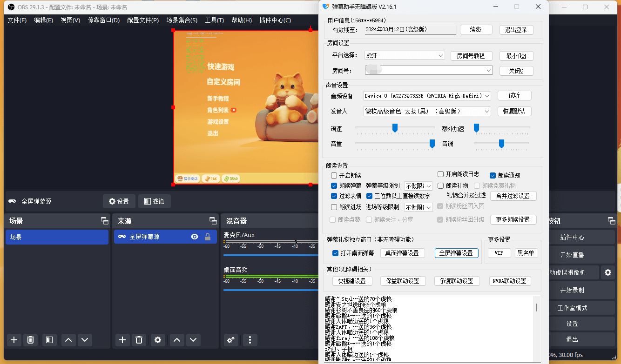
Task: Open the 停靠窗口(D) menu in OBS
Action: coord(104,20)
